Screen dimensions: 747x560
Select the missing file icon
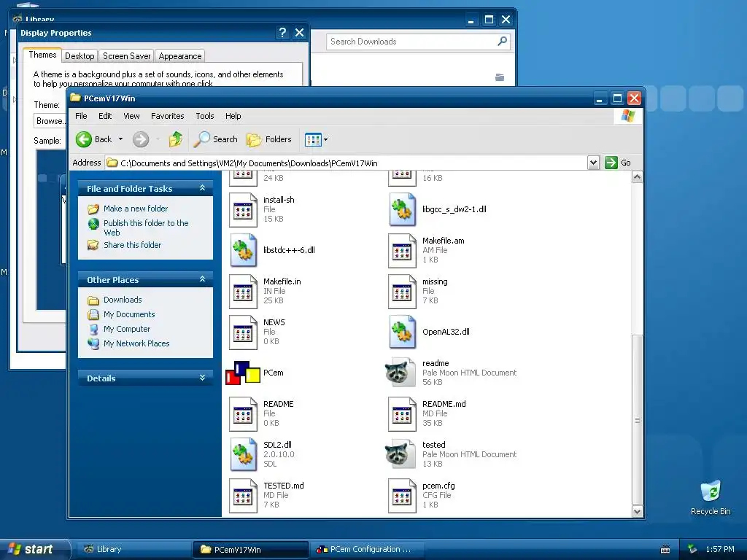coord(403,292)
